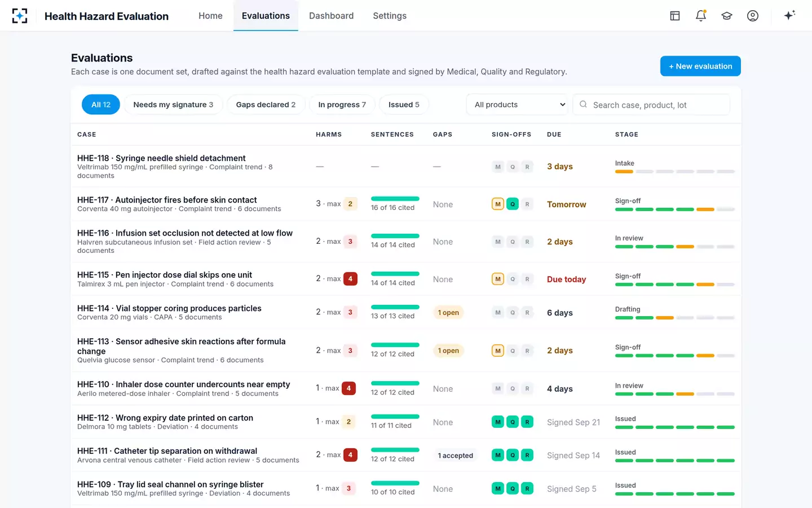Click the M sign-off badge for HHE-112

click(x=498, y=422)
